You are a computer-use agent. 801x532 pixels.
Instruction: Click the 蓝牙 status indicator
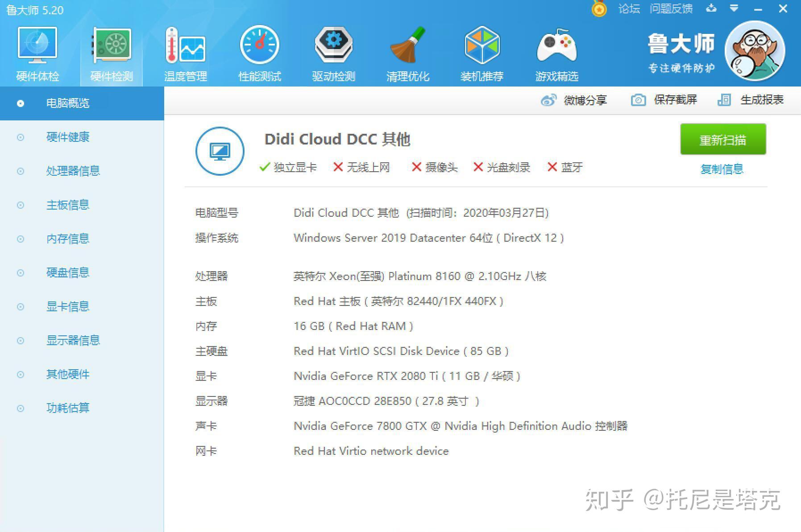565,167
